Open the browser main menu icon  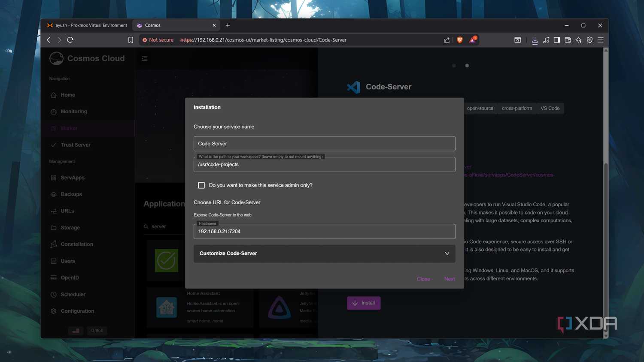[x=601, y=40]
